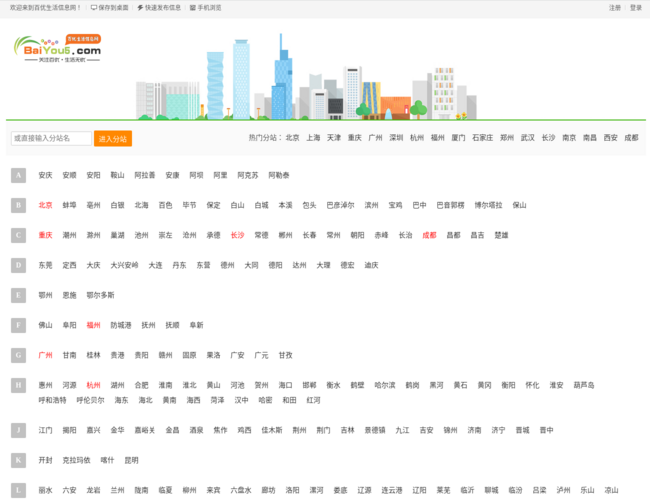Choose the 呼伦贝尔 city link

point(90,400)
